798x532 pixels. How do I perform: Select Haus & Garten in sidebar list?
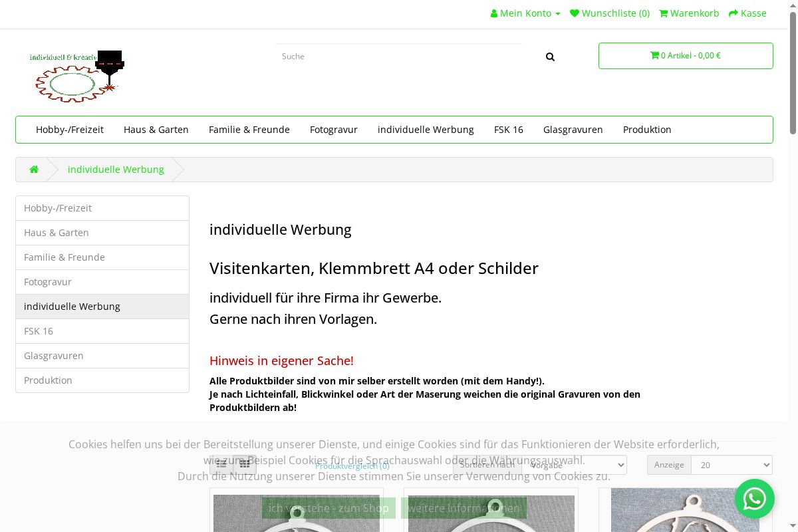[102, 233]
